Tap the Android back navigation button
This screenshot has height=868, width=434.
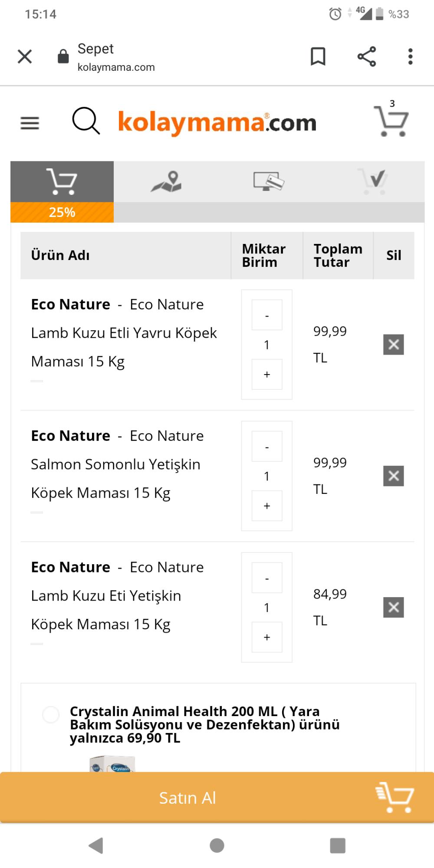(96, 845)
